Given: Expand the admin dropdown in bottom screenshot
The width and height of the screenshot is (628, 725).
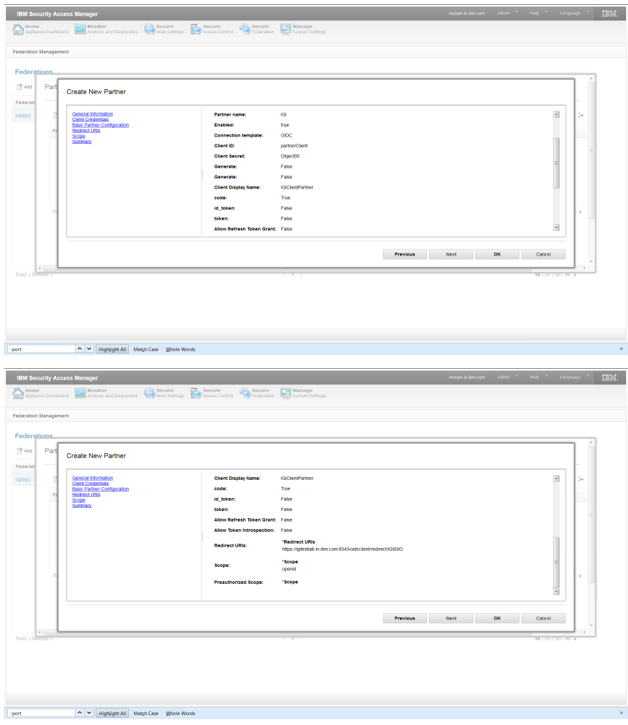Looking at the screenshot, I should coord(507,377).
